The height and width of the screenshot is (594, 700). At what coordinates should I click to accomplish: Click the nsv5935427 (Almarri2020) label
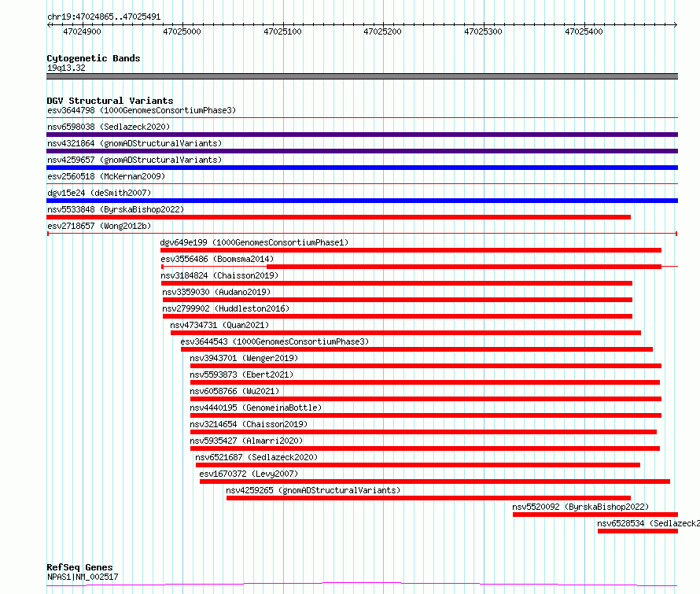click(246, 441)
